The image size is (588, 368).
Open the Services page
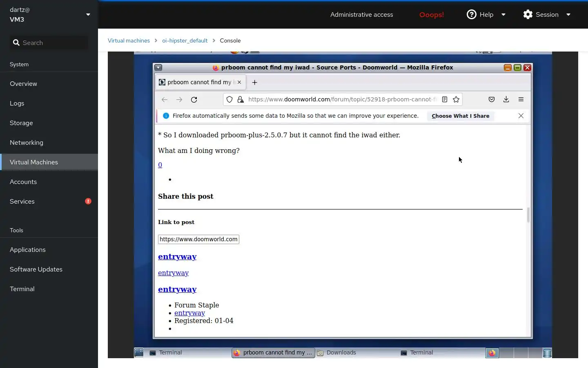(49, 201)
